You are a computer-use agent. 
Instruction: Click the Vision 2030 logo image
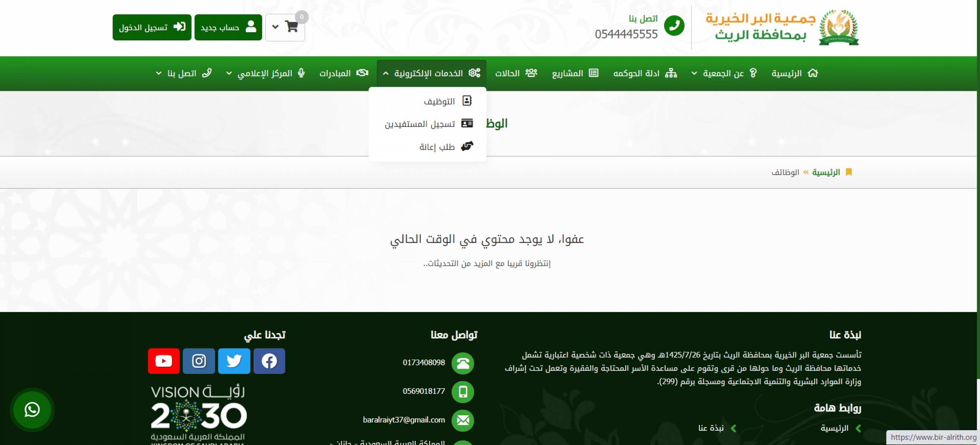tap(198, 415)
